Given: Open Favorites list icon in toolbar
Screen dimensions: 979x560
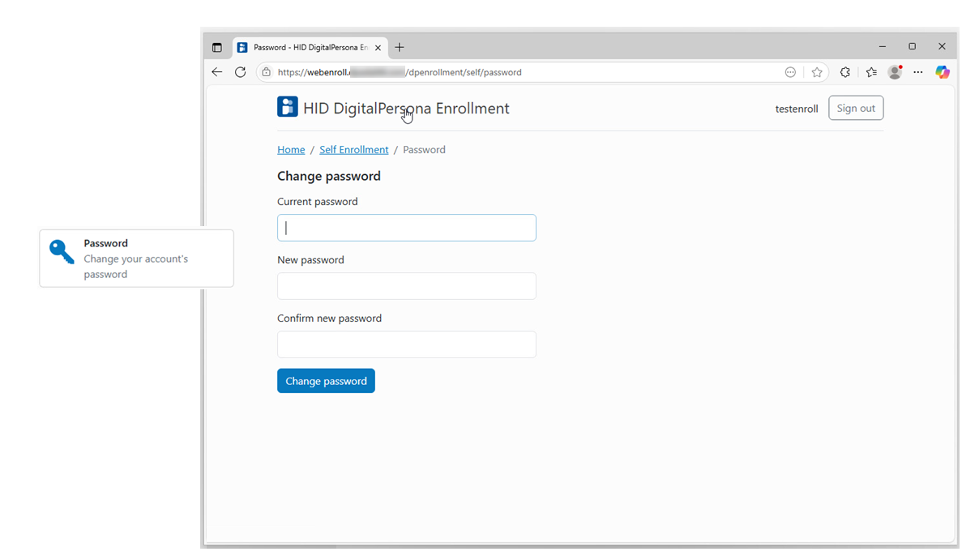Looking at the screenshot, I should coord(871,72).
